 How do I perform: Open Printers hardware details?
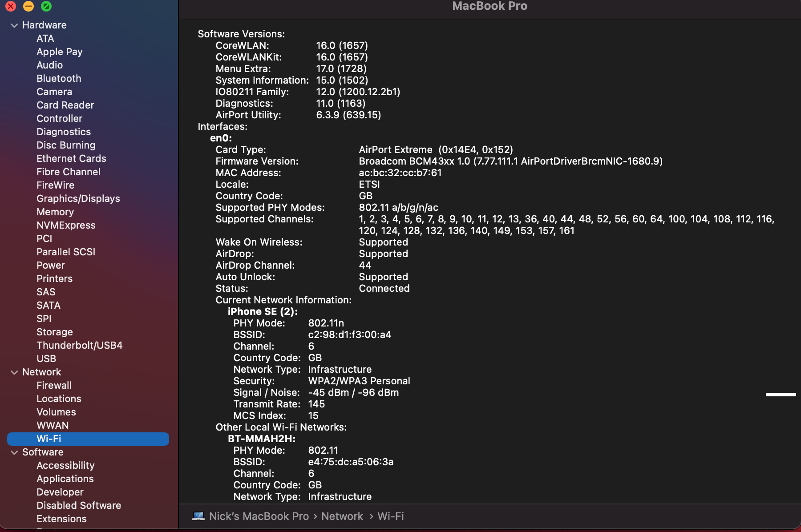[54, 279]
